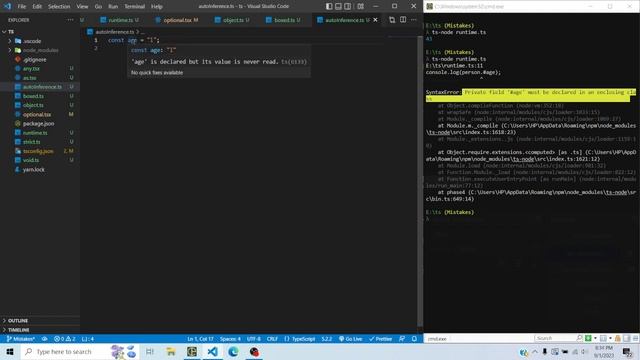
Task: Toggle the secondary side bar layout icon
Action: click(x=347, y=7)
